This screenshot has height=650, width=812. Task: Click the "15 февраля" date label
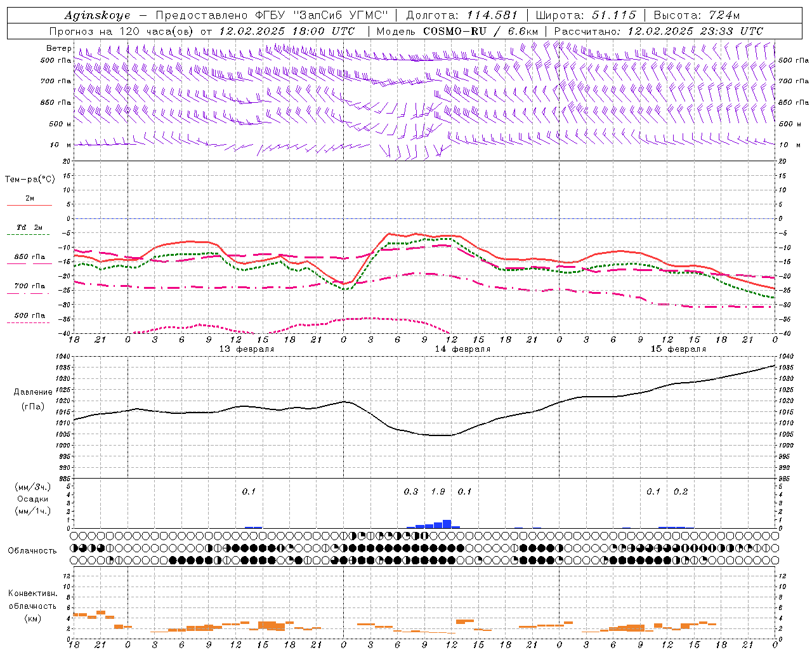coord(678,349)
